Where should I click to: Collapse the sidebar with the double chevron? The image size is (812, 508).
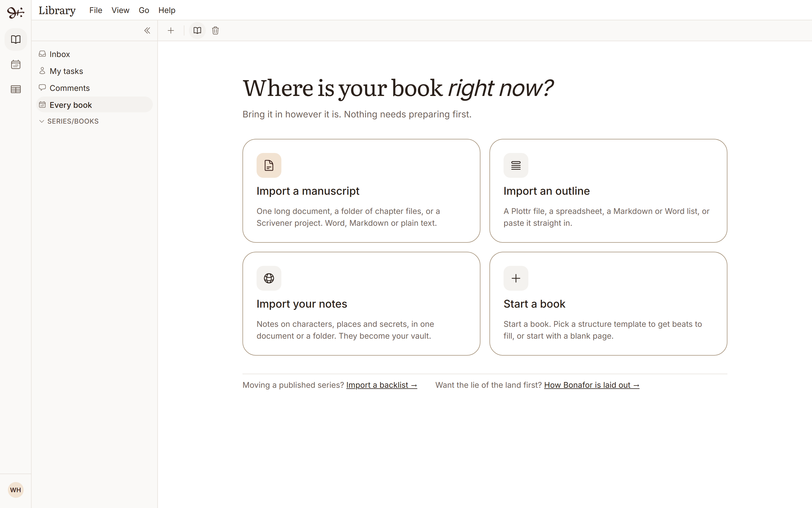pos(147,30)
